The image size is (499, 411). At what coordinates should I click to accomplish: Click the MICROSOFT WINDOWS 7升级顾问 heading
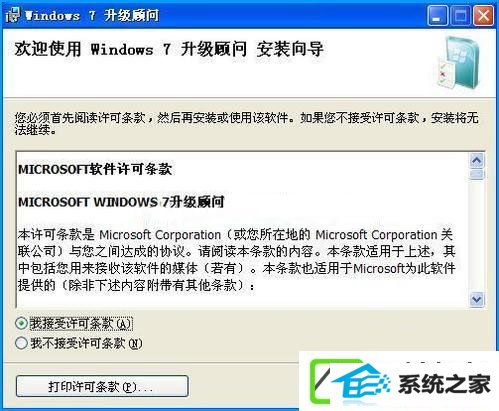[121, 202]
